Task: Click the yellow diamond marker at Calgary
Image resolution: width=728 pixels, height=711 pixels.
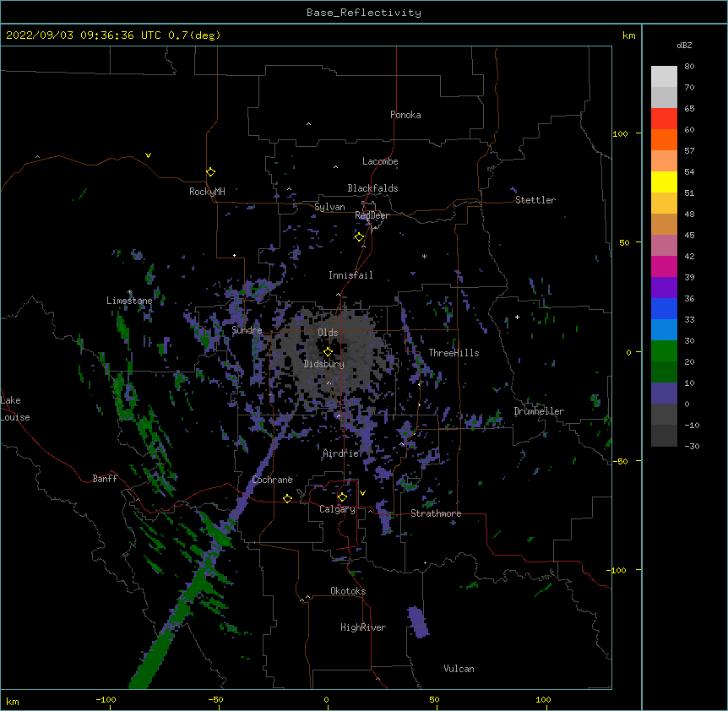Action: point(342,497)
